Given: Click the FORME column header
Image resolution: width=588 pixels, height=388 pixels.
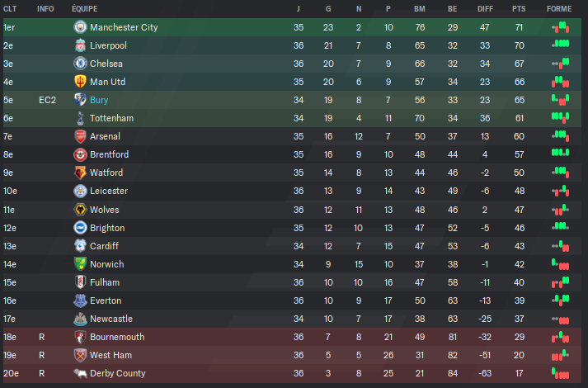Looking at the screenshot, I should pyautogui.click(x=559, y=9).
